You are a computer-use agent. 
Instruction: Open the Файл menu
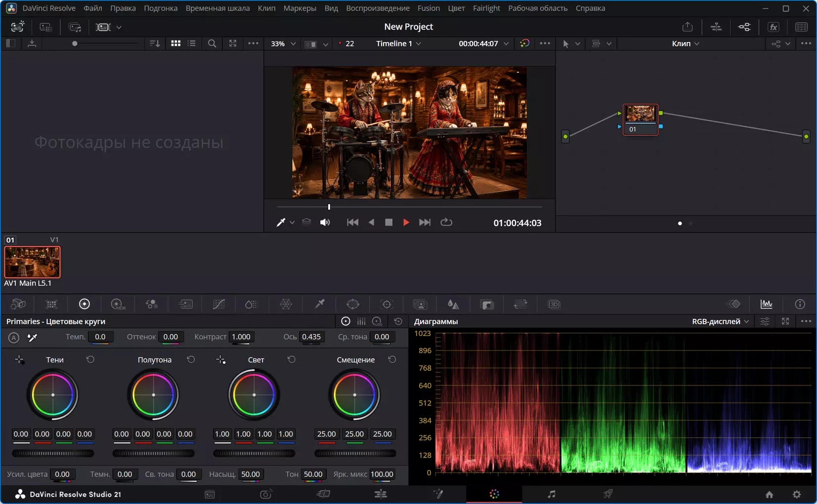point(93,8)
